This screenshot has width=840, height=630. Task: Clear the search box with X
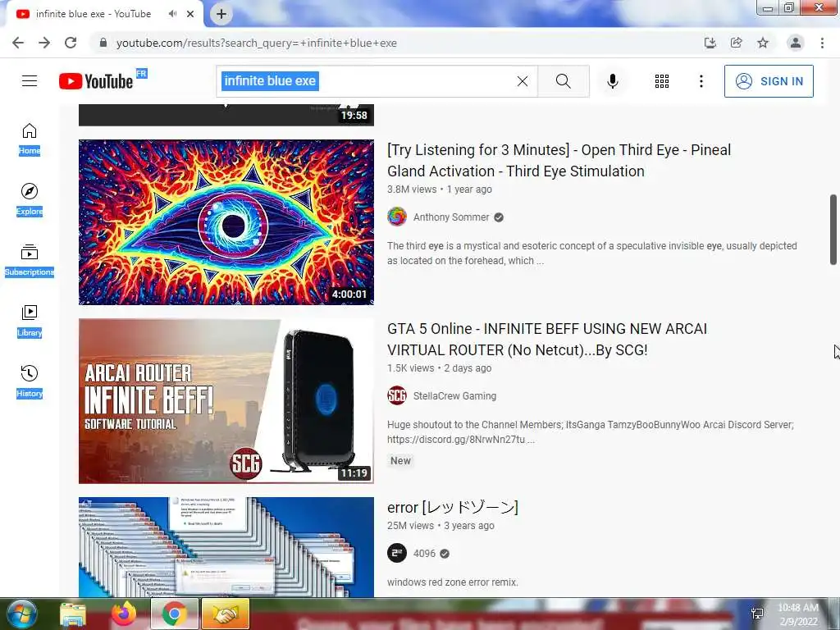tap(523, 81)
